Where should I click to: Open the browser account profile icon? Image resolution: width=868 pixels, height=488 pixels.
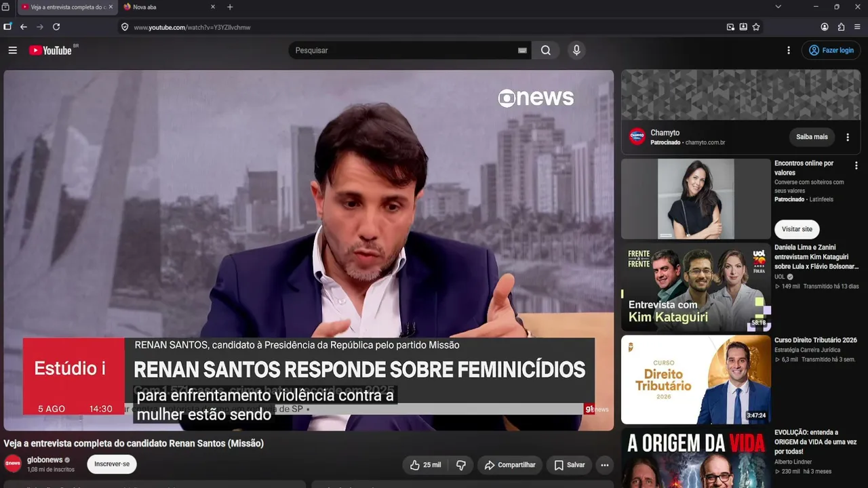825,27
